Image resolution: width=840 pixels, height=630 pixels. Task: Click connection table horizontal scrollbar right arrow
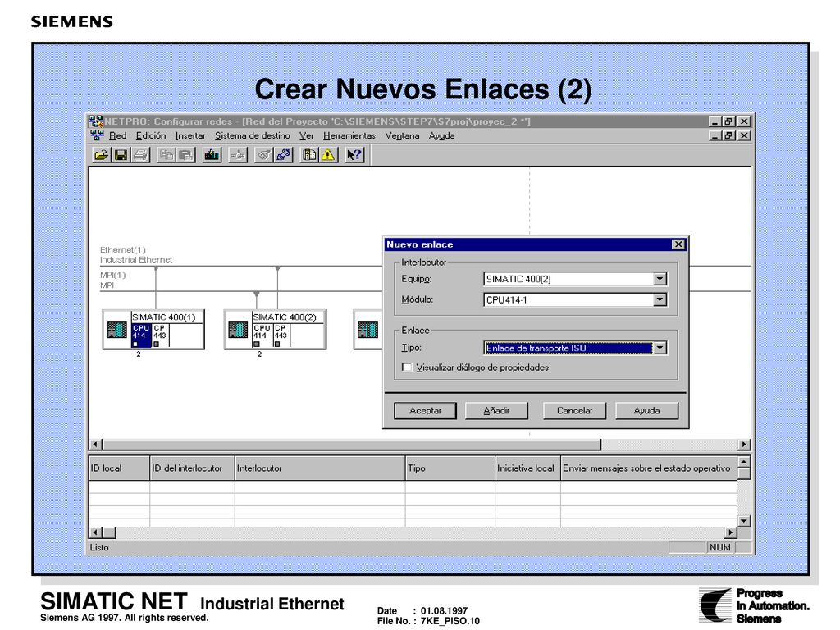point(731,532)
